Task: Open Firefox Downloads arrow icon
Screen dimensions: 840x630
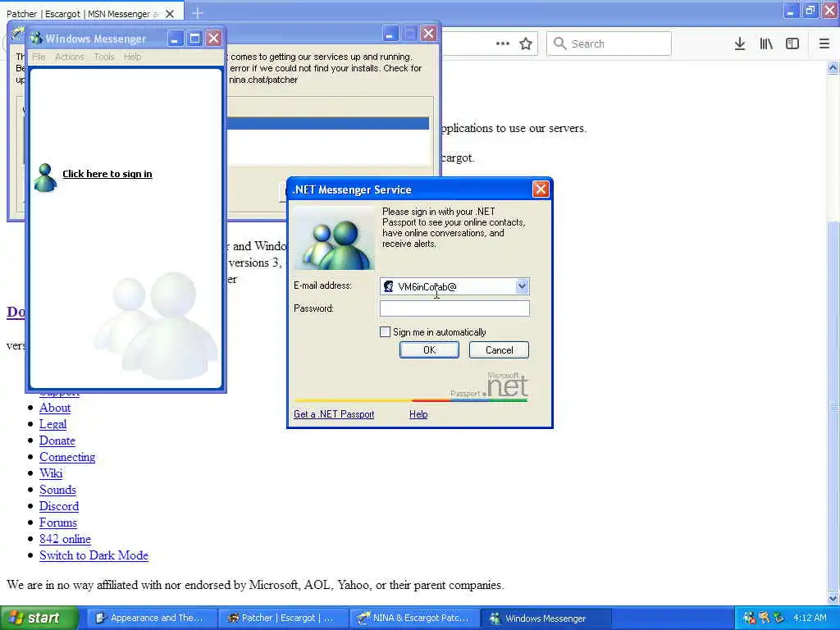Action: (x=740, y=43)
